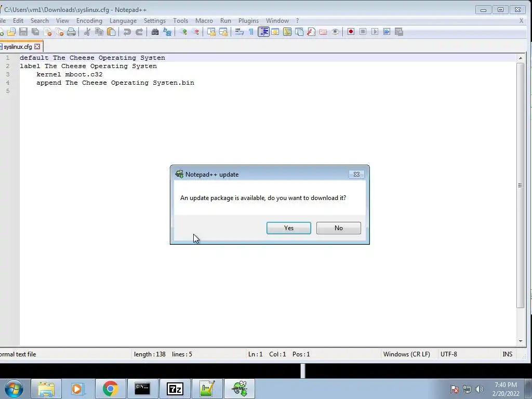Viewport: 532px width, 399px height.
Task: Click the Paste clipboard icon
Action: pos(111,32)
